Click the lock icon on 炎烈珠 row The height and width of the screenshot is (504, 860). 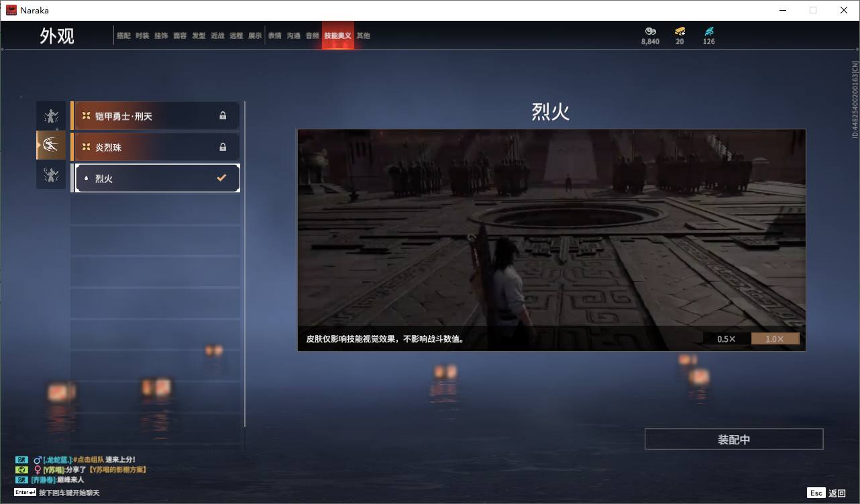point(223,147)
